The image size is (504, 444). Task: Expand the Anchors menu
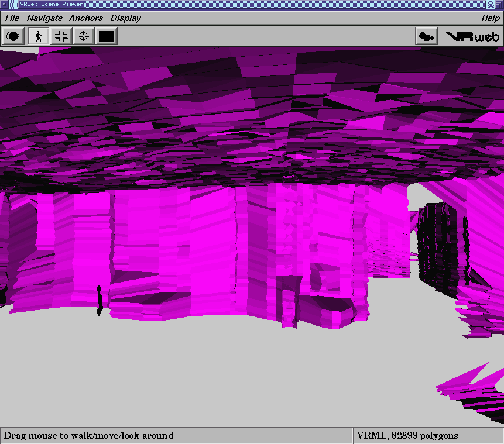click(x=86, y=18)
